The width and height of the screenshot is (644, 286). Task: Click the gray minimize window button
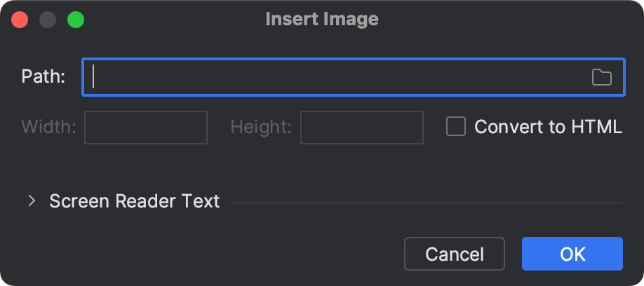[48, 20]
